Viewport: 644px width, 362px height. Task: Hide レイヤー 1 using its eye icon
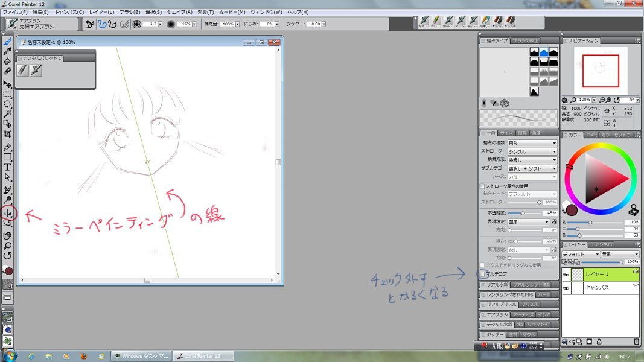tap(566, 275)
